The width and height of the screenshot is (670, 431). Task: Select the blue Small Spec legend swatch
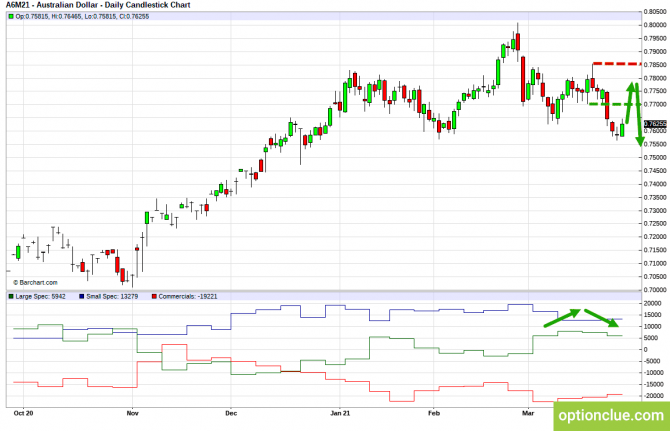82,296
